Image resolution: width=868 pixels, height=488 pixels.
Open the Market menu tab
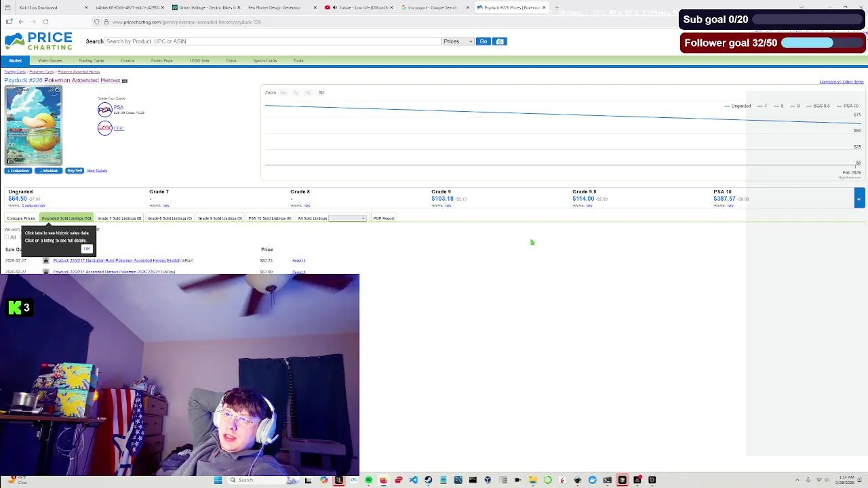point(15,60)
